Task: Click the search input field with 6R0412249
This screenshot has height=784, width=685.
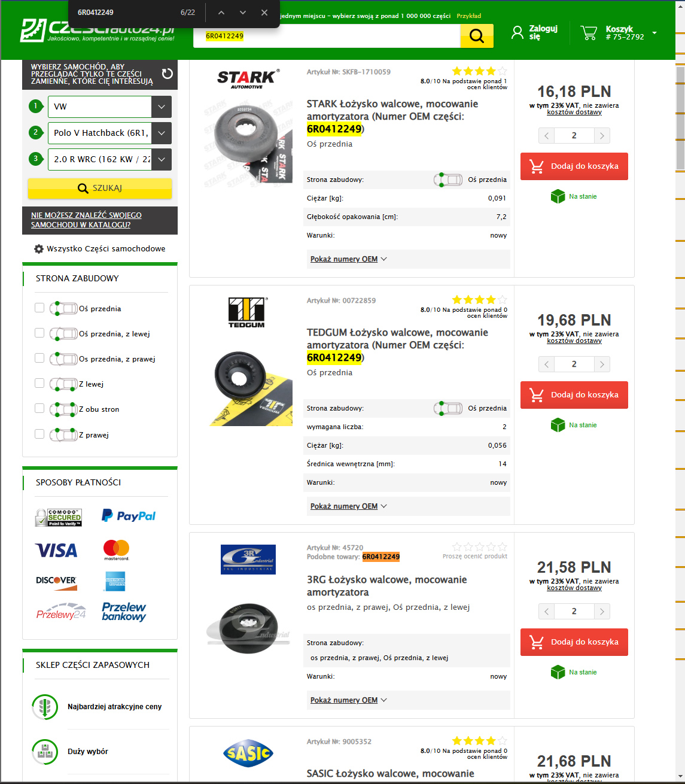Action: click(x=327, y=36)
